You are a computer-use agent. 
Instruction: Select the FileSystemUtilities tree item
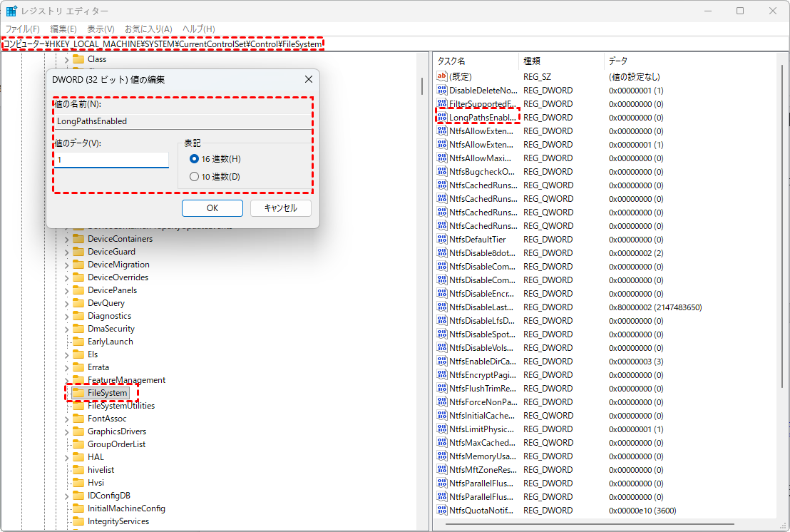(x=121, y=406)
